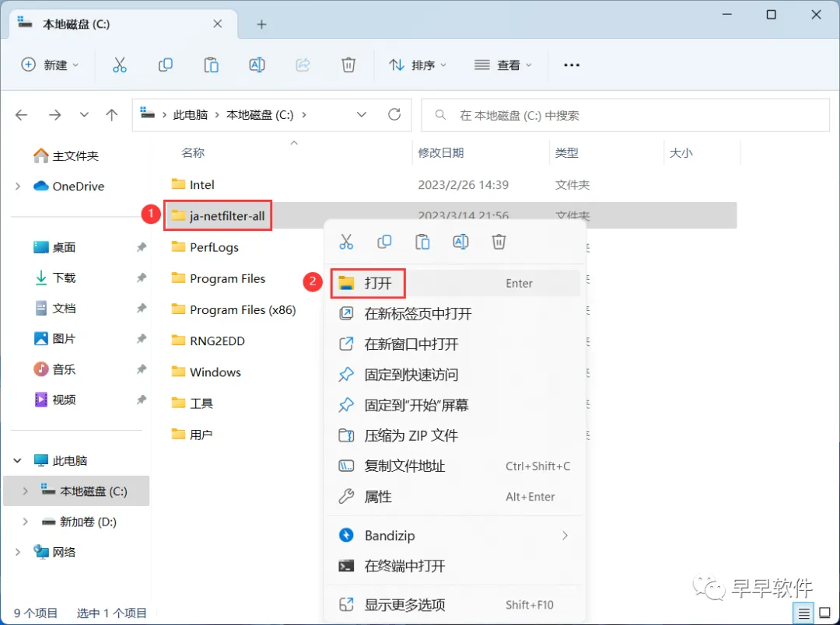Click in the 在 本地磁盘 (C:) 中搜索 search box

[625, 115]
